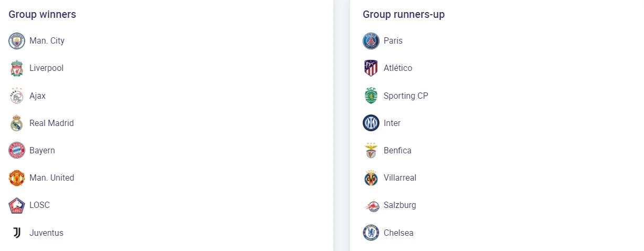Click the Sporting CP crest
Screen dimensions: 644x251
(x=371, y=96)
